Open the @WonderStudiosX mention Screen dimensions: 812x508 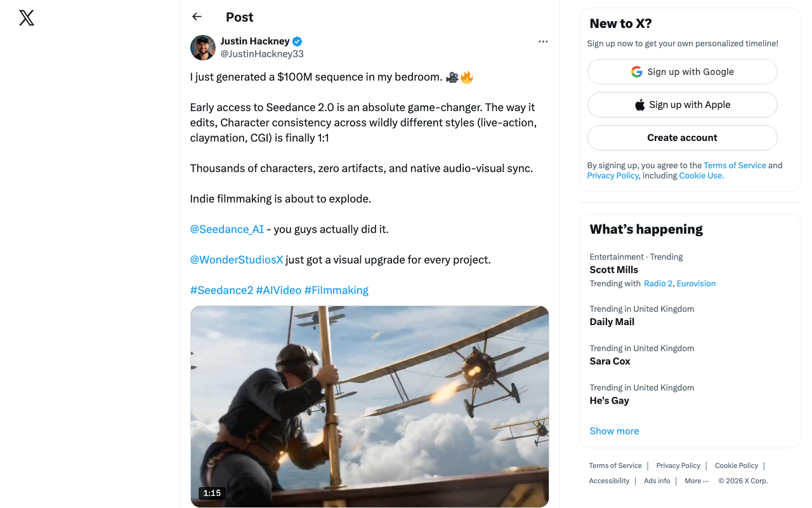tap(236, 260)
